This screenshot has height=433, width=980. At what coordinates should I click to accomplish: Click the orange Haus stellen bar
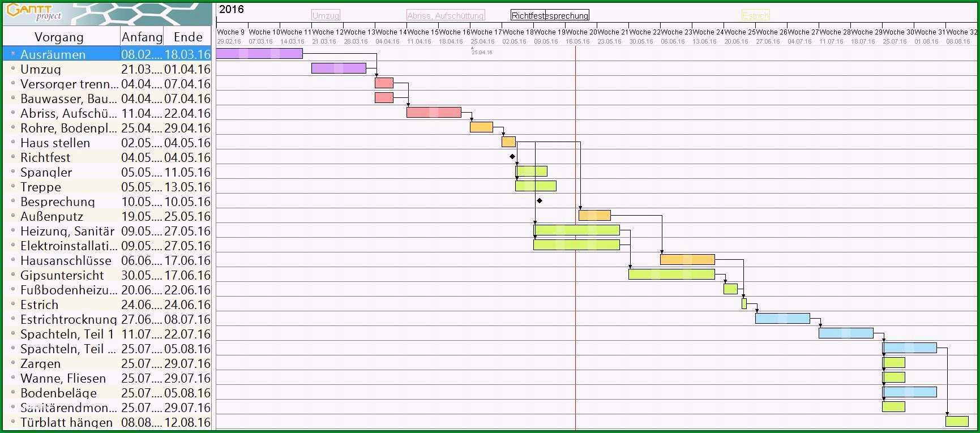(x=508, y=142)
